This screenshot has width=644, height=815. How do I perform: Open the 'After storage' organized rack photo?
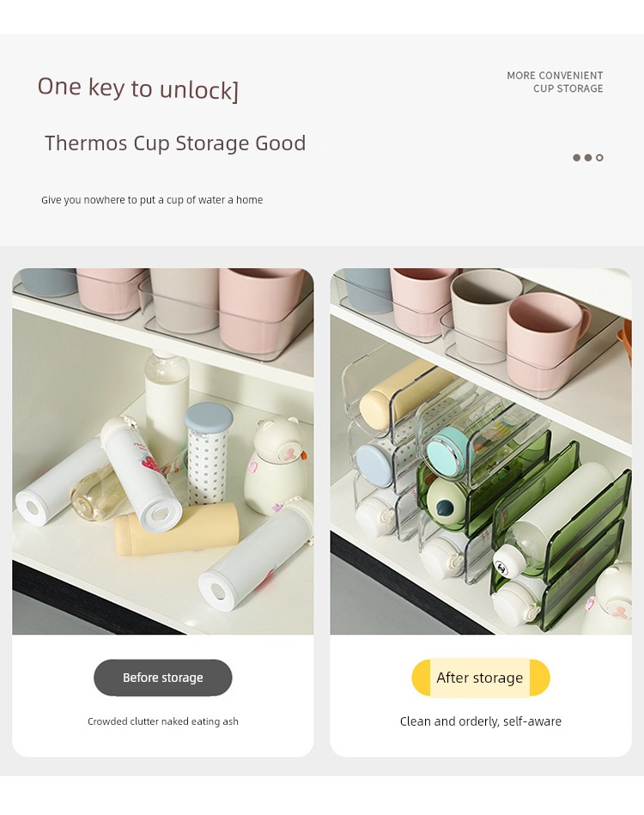click(x=481, y=451)
